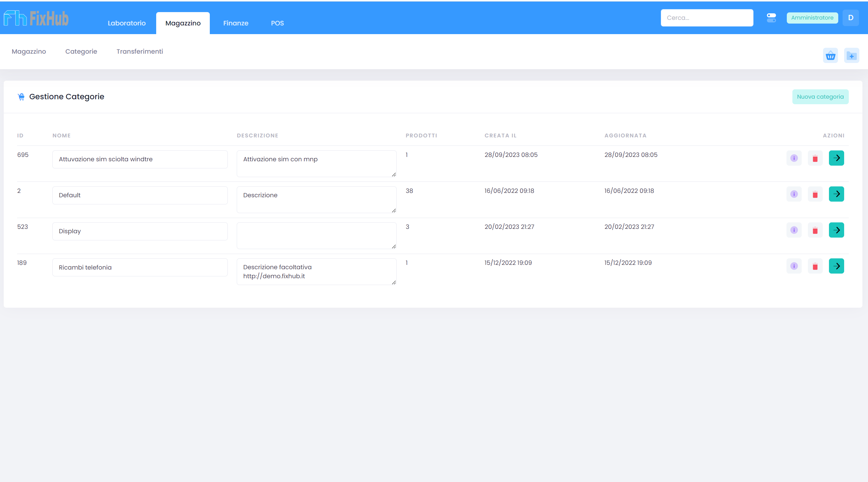Delete the Display category with trash icon
The height and width of the screenshot is (482, 868).
click(815, 230)
